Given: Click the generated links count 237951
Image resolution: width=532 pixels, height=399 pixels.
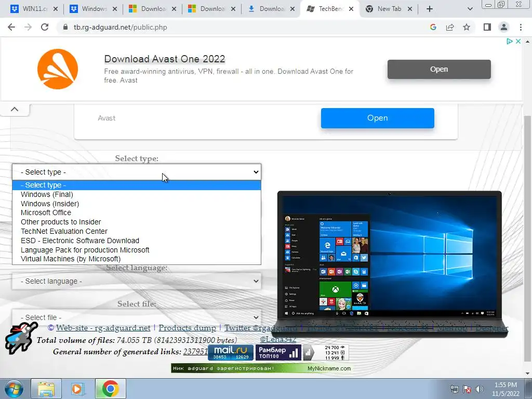Looking at the screenshot, I should click(195, 352).
